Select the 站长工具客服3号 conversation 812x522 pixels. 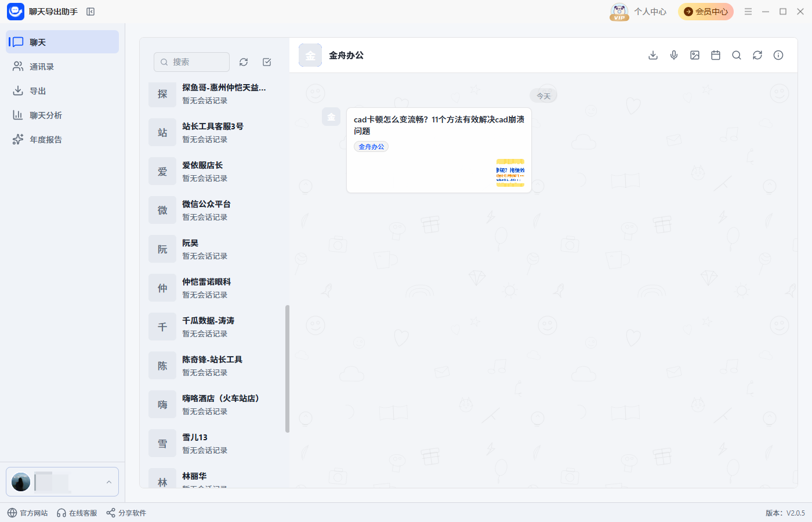click(x=213, y=133)
